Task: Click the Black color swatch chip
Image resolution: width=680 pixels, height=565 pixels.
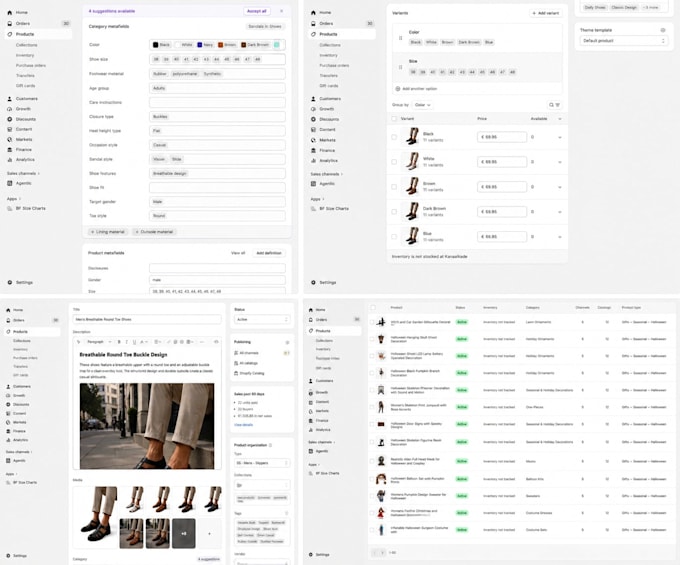Action: [161, 45]
